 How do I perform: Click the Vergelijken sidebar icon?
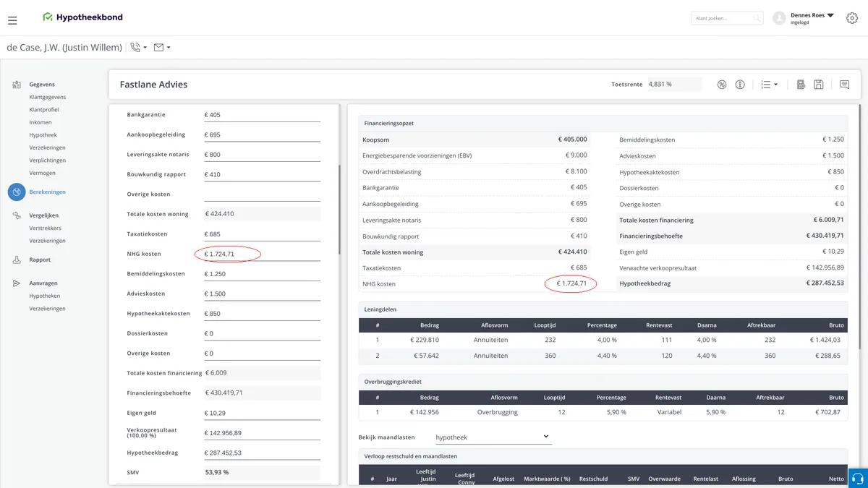(x=17, y=215)
